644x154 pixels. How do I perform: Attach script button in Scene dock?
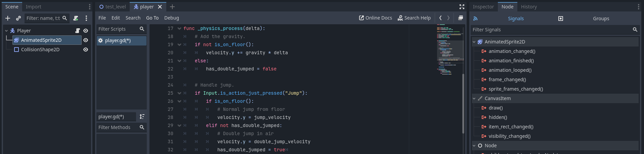pyautogui.click(x=76, y=18)
